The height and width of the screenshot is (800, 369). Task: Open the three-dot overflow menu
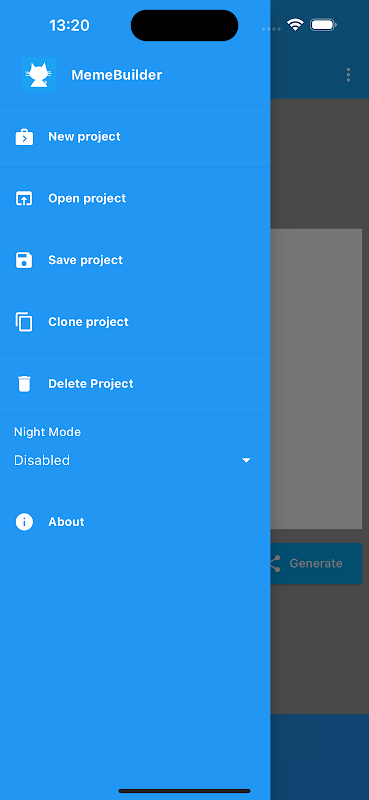pyautogui.click(x=348, y=75)
